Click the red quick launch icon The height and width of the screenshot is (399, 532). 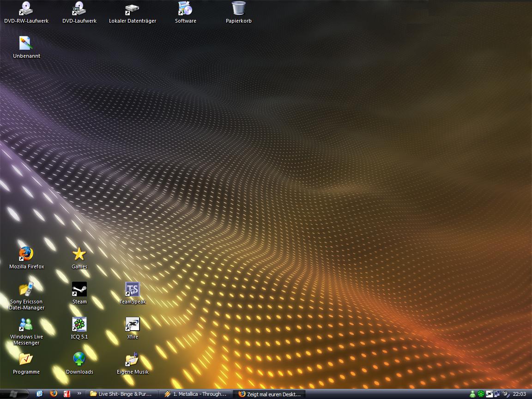(67, 394)
